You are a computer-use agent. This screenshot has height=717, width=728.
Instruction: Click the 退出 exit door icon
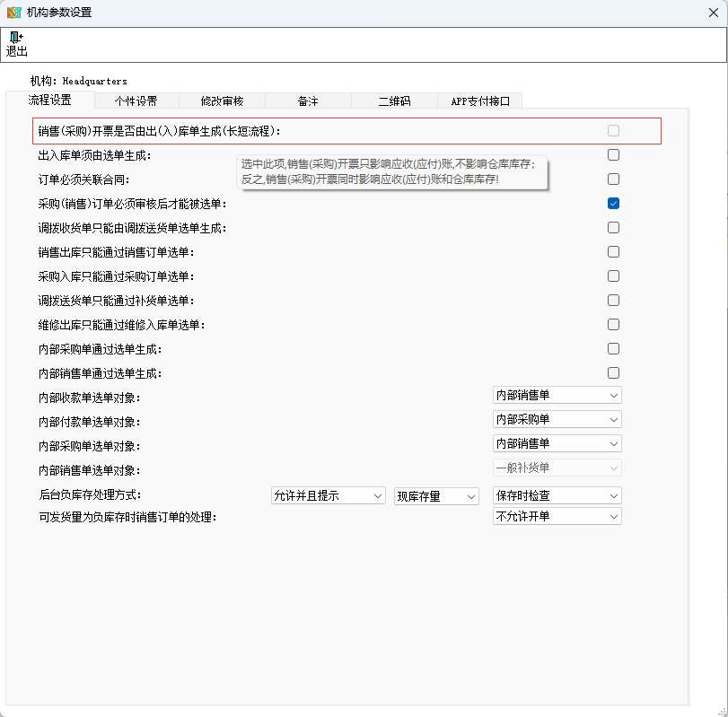[x=17, y=37]
